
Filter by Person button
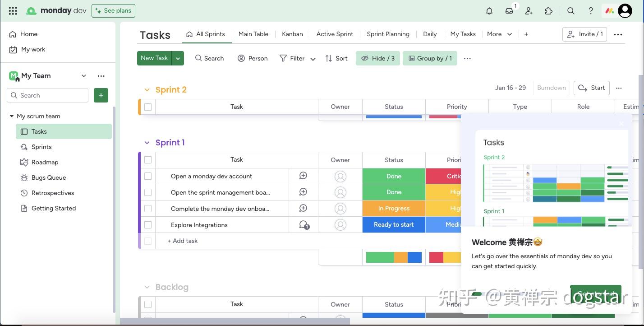(253, 58)
